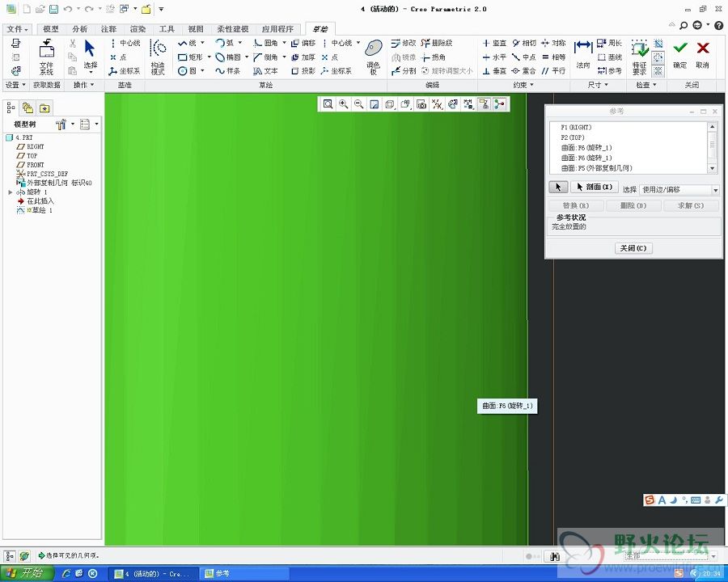The image size is (728, 582).
Task: Select the 圆 circle tool
Action: [x=188, y=71]
